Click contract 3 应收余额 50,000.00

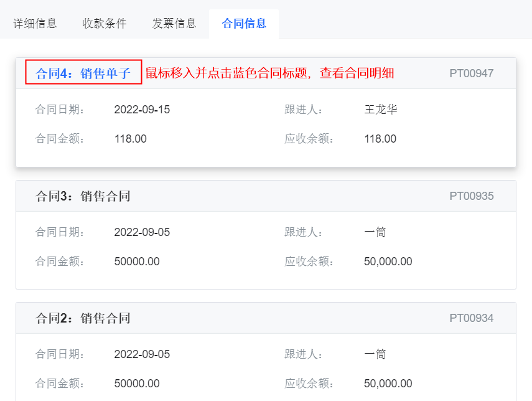tap(388, 262)
